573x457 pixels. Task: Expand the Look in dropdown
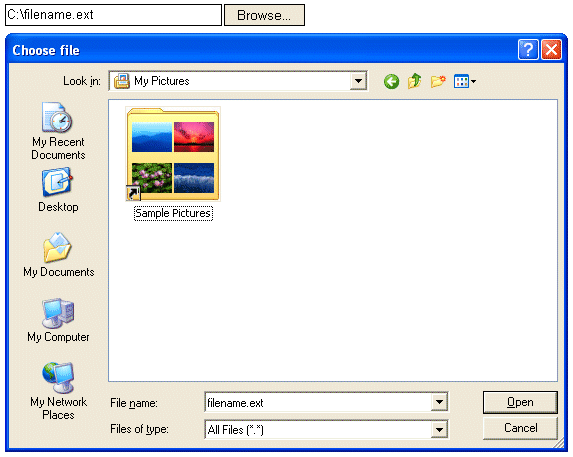[x=358, y=81]
